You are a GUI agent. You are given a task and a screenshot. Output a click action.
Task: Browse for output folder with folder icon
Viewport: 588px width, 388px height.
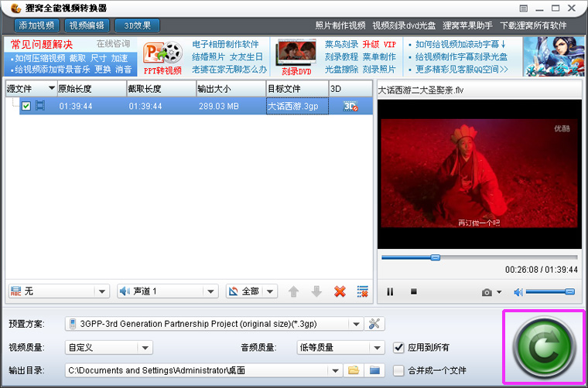pyautogui.click(x=354, y=370)
